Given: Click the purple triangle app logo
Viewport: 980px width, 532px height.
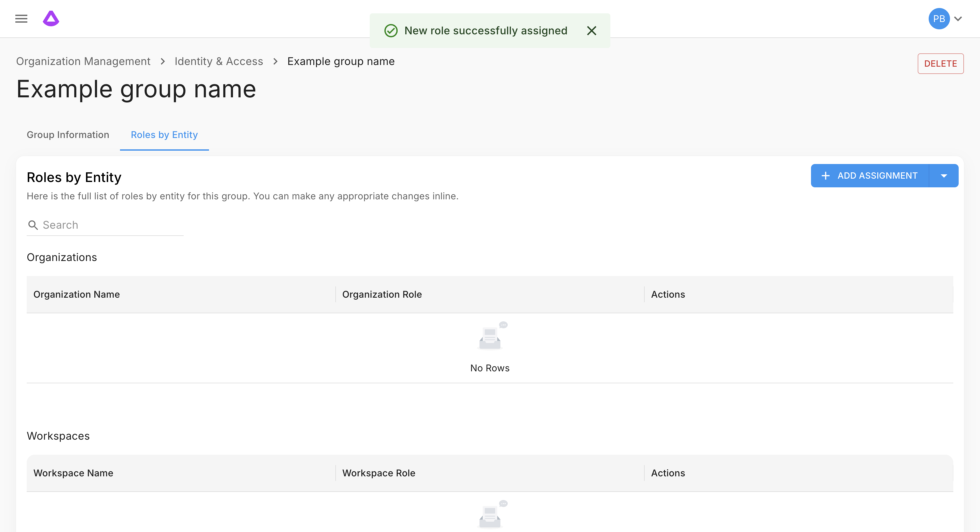Looking at the screenshot, I should 51,19.
